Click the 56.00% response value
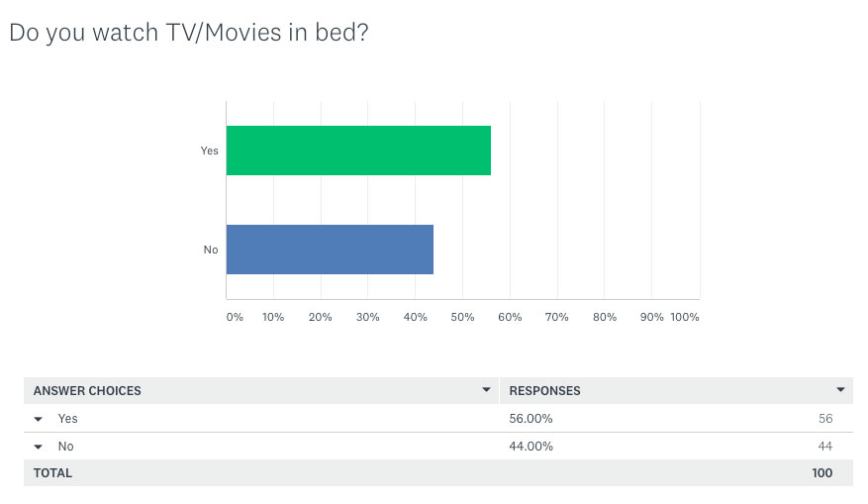Screen dimensions: 868x504 pos(530,419)
